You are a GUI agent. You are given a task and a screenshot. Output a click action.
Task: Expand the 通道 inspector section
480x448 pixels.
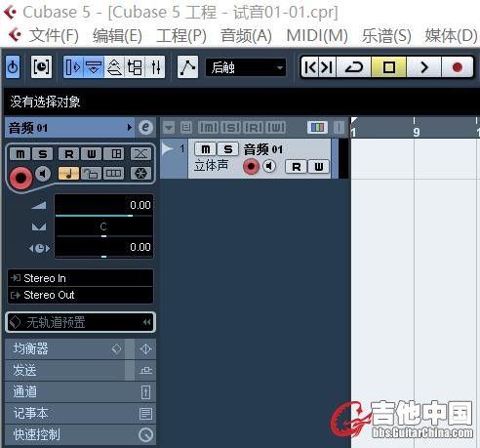80,392
